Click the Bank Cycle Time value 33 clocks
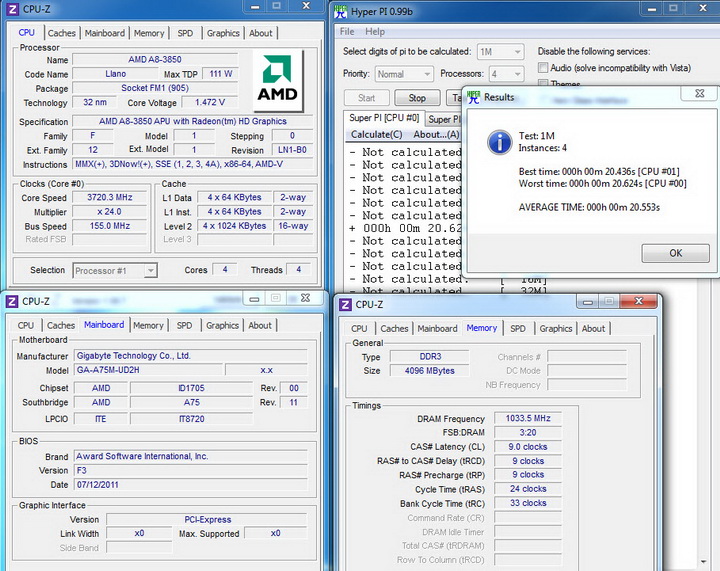Viewport: 720px width, 571px height. [528, 503]
